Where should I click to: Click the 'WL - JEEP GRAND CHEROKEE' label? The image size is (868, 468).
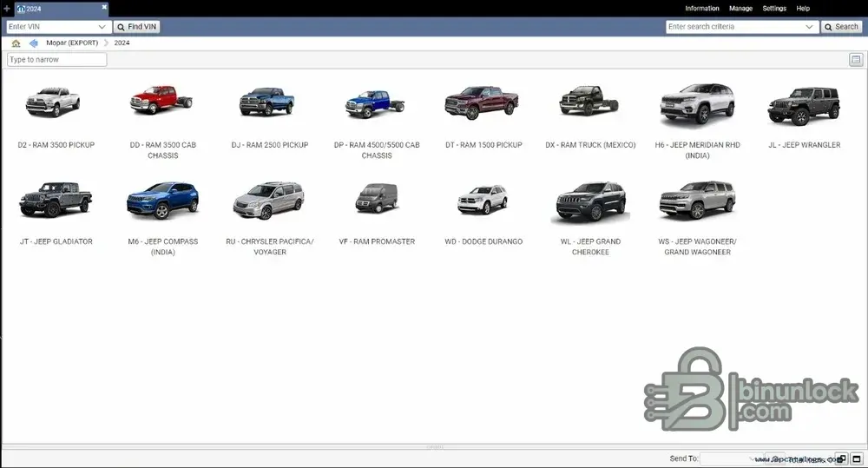(590, 247)
